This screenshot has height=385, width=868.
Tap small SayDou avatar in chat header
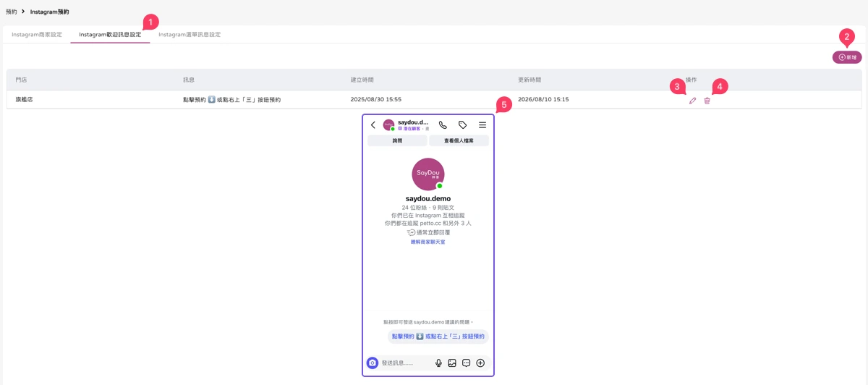pyautogui.click(x=388, y=125)
